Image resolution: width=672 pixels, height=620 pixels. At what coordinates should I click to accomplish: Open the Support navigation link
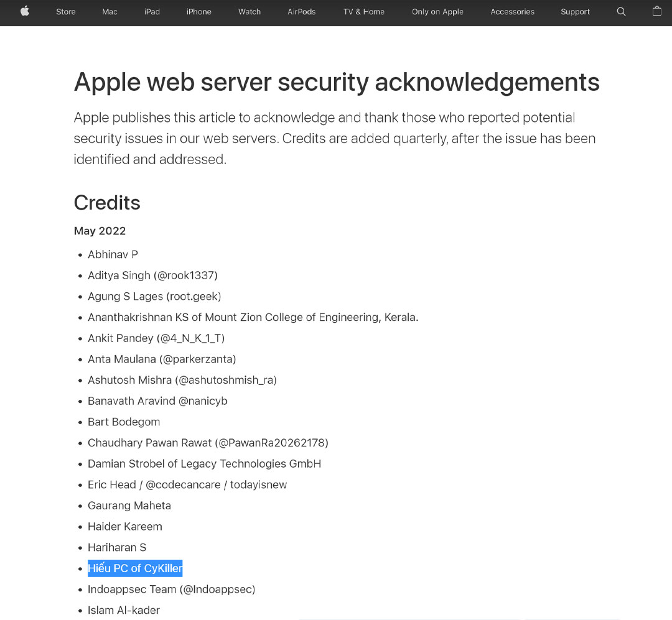click(x=575, y=12)
